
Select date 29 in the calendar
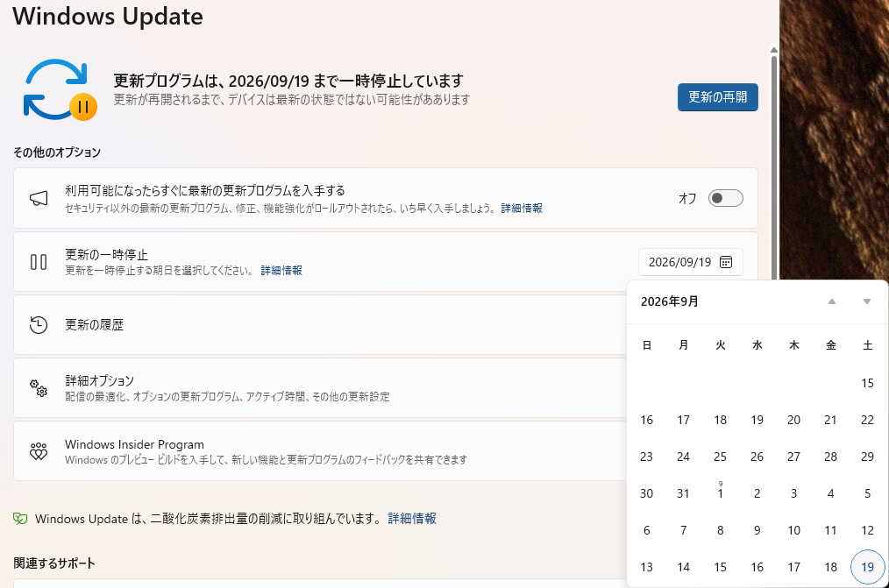click(867, 457)
